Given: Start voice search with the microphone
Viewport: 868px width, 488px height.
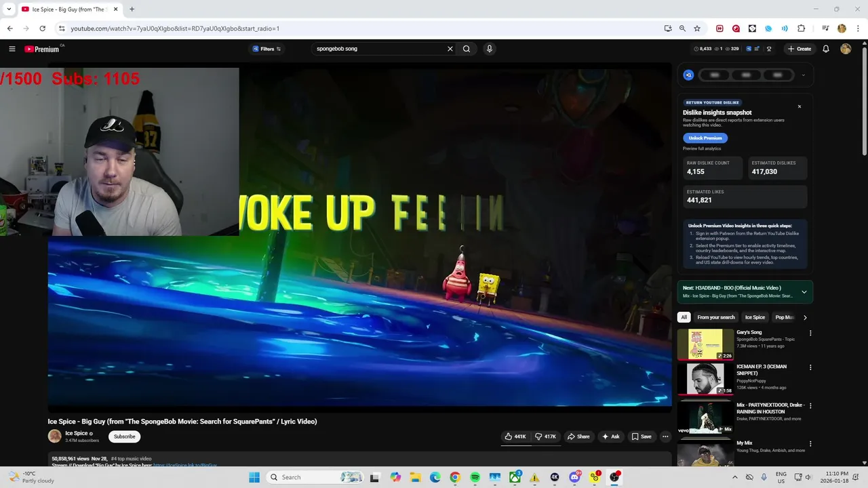Looking at the screenshot, I should (x=489, y=49).
